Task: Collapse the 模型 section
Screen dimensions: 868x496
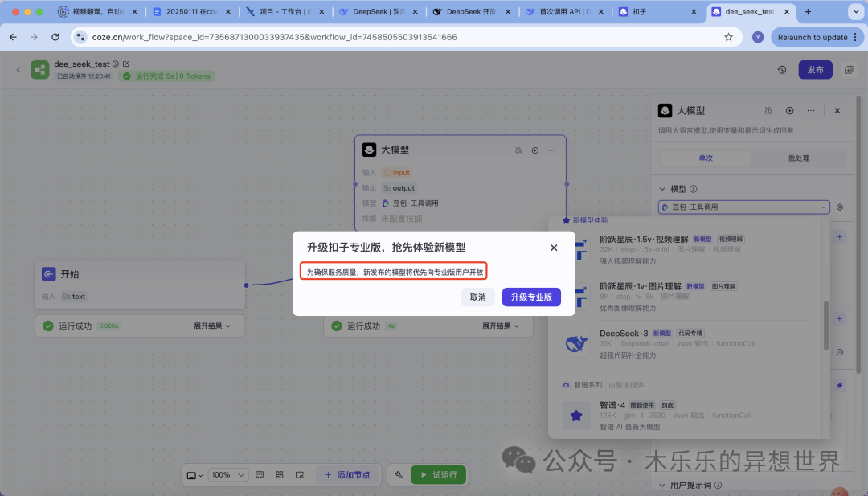Action: click(662, 189)
